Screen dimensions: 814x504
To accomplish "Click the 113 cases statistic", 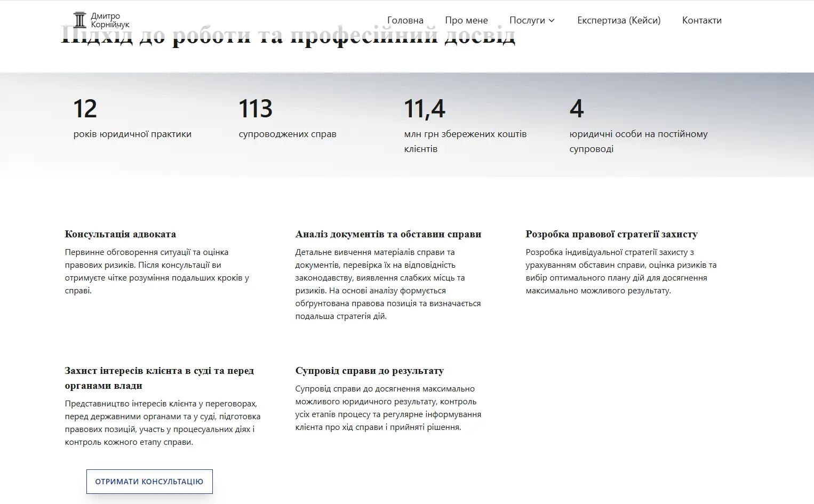I will [x=256, y=109].
